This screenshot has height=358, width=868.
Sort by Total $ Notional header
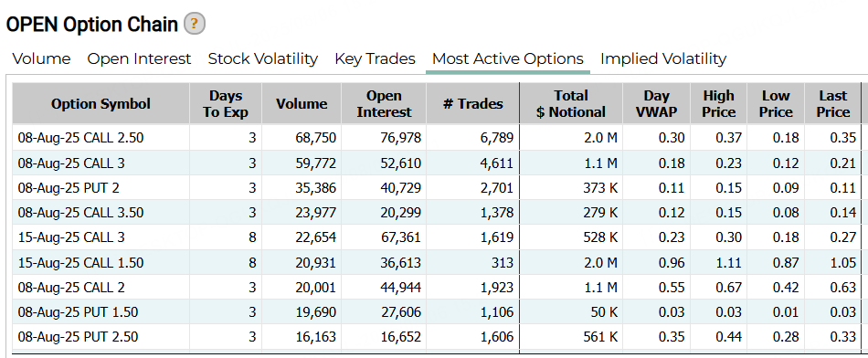tap(571, 103)
